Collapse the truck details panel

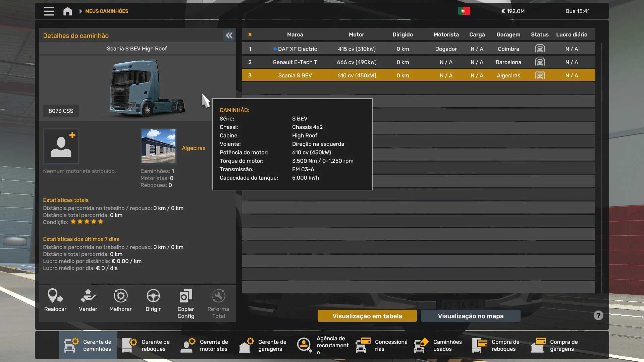[x=229, y=36]
